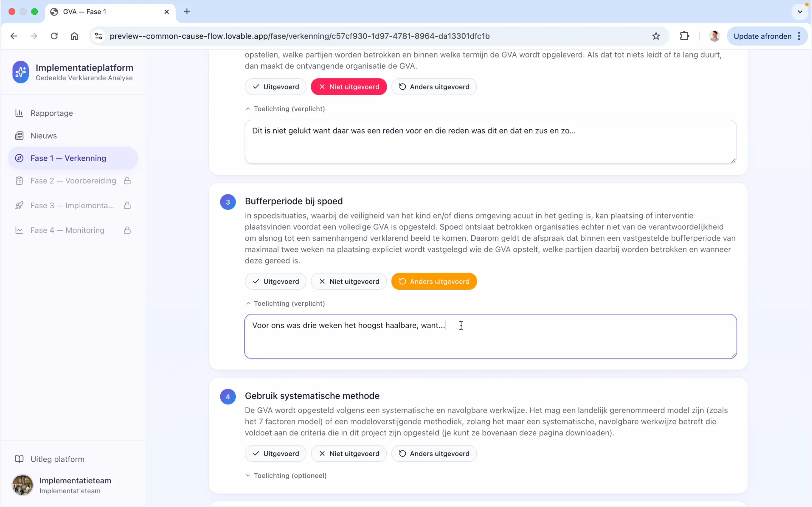Expand Toelichting (optioneel) under step 4
812x507 pixels.
(x=286, y=475)
